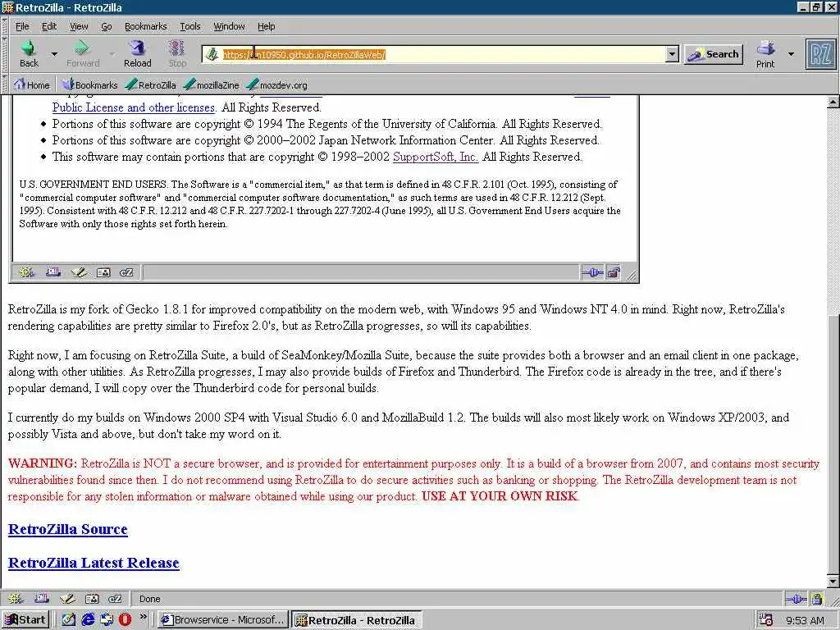
Task: Open the mozillaZine bookmark
Action: (211, 84)
